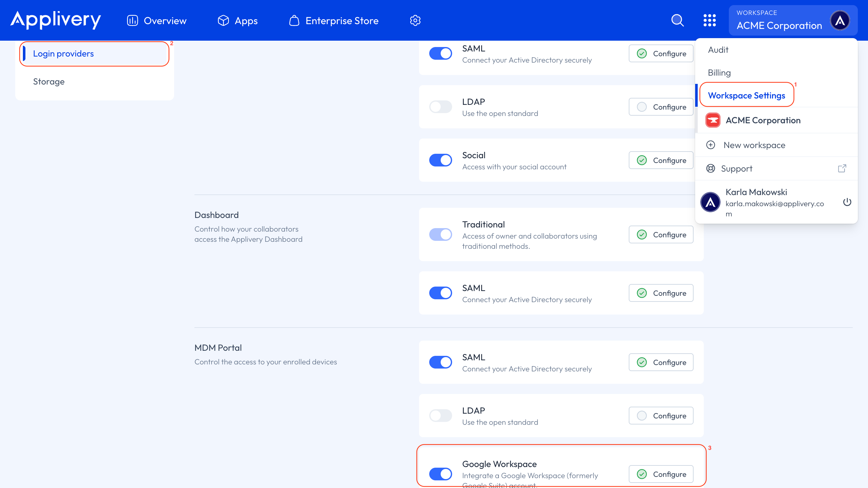The height and width of the screenshot is (488, 868).
Task: Enable the LDAP toggle under MDM Portal
Action: [x=440, y=415]
